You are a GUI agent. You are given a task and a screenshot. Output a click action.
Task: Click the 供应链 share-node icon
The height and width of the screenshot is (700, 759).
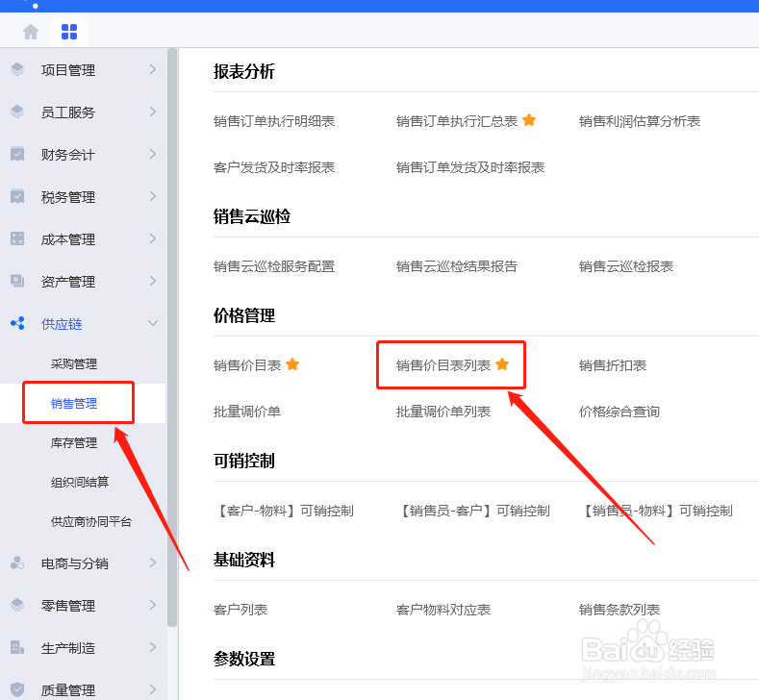[x=17, y=323]
